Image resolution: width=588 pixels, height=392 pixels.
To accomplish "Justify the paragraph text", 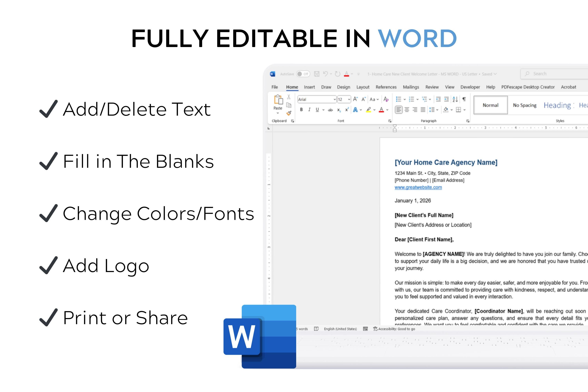I will (x=423, y=110).
